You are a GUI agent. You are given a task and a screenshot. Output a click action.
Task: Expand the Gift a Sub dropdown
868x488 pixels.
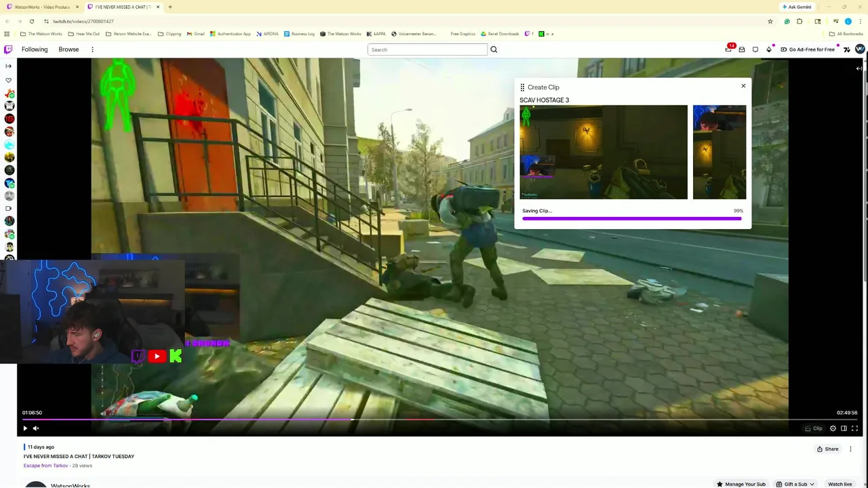(x=795, y=484)
